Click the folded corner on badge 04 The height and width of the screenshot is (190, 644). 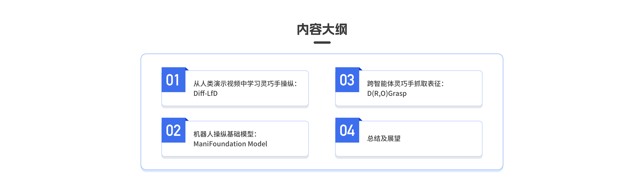361,119
